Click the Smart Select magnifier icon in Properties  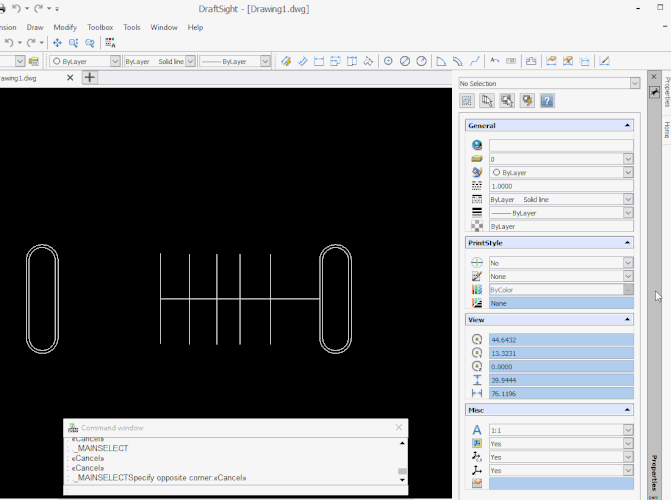tap(507, 101)
